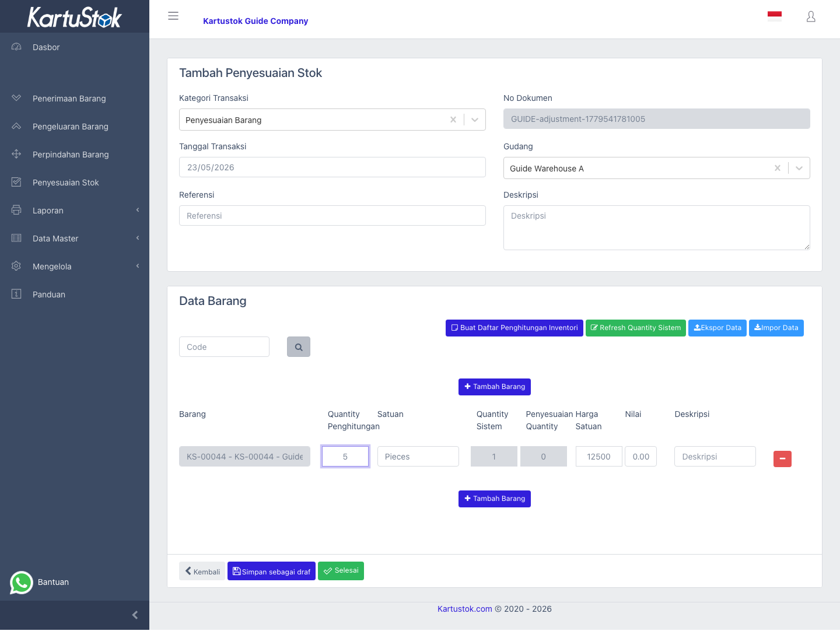Expand the Data Master submenu arrow
840x631 pixels.
(138, 238)
